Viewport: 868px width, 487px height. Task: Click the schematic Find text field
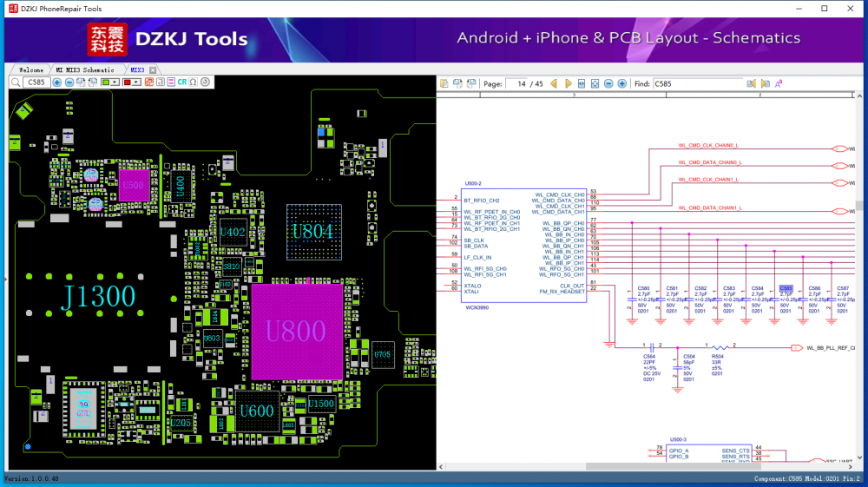697,83
